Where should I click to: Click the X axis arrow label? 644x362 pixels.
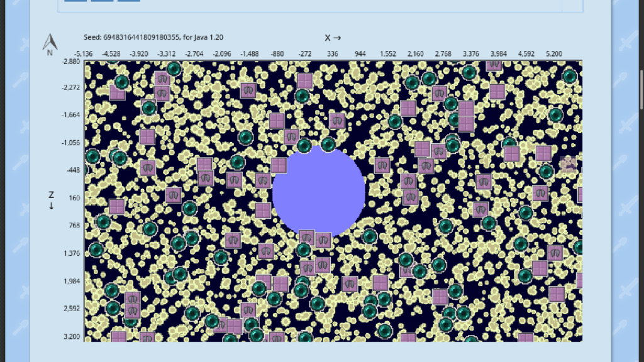click(x=333, y=38)
